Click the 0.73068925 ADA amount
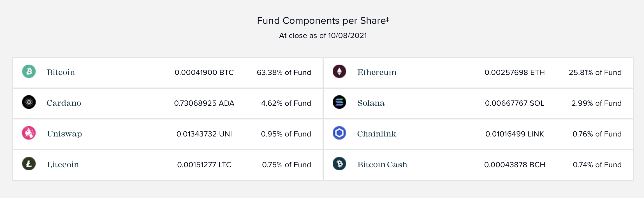The height and width of the screenshot is (198, 644). pos(204,103)
